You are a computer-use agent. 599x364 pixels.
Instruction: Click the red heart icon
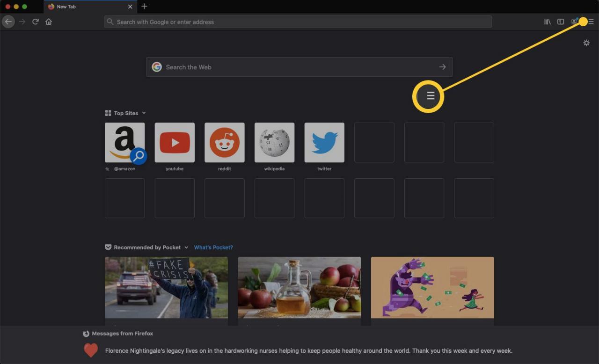tap(91, 350)
